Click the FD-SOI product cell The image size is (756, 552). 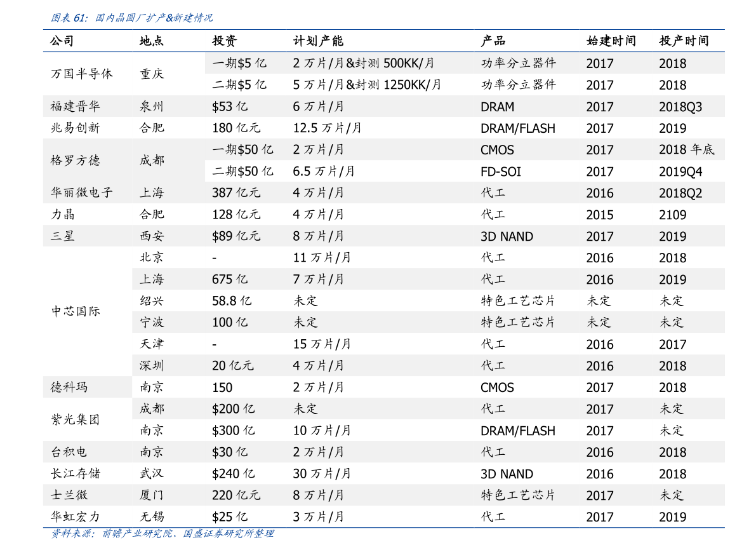(500, 172)
